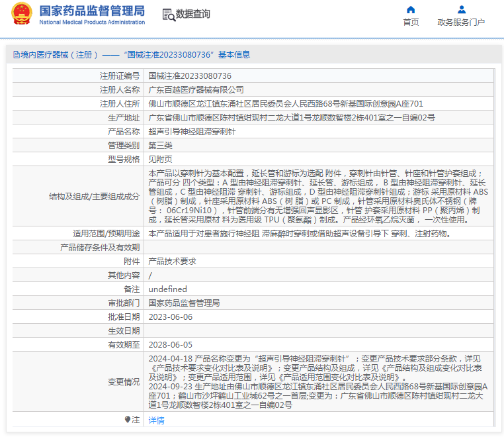Click the 变更情况 change history text

coord(318,382)
